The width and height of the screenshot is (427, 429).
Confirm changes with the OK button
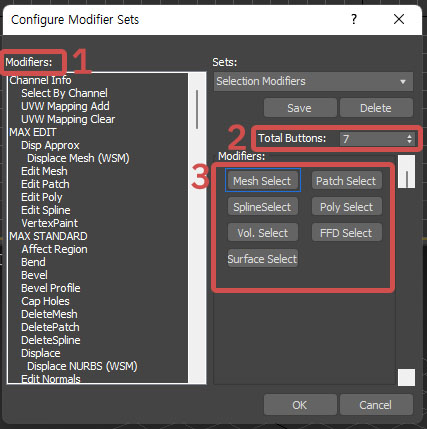300,405
